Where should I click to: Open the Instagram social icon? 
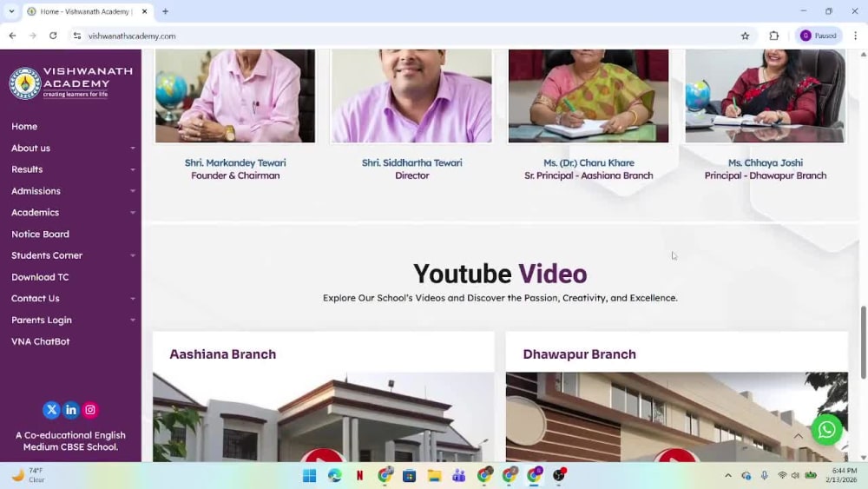(x=90, y=410)
